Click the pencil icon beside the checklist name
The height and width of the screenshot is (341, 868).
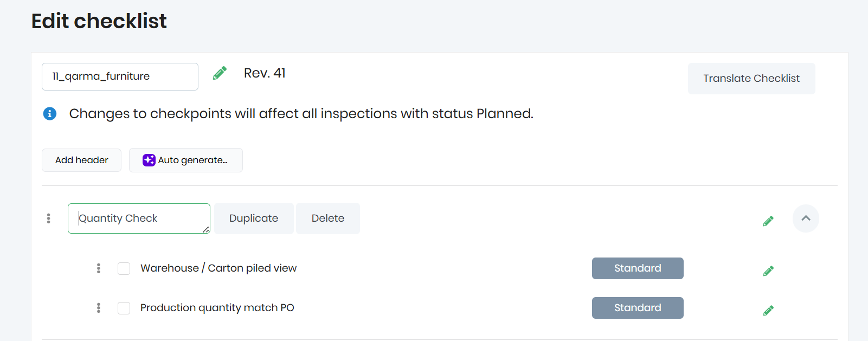(220, 73)
